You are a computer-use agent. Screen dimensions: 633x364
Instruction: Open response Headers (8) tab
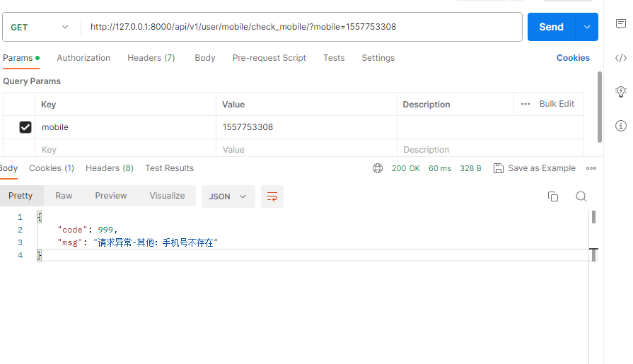(x=110, y=168)
